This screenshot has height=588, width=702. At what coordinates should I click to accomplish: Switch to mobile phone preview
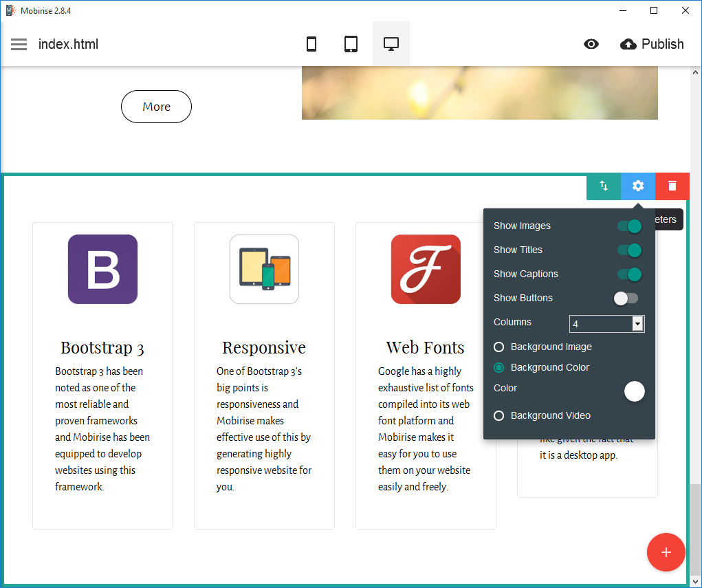point(311,44)
